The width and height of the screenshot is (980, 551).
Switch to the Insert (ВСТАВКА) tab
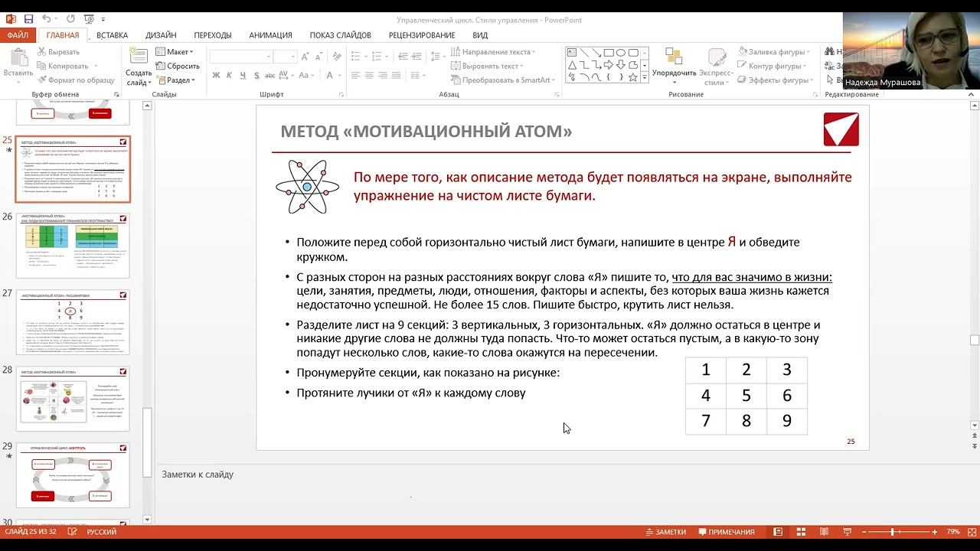(x=113, y=35)
